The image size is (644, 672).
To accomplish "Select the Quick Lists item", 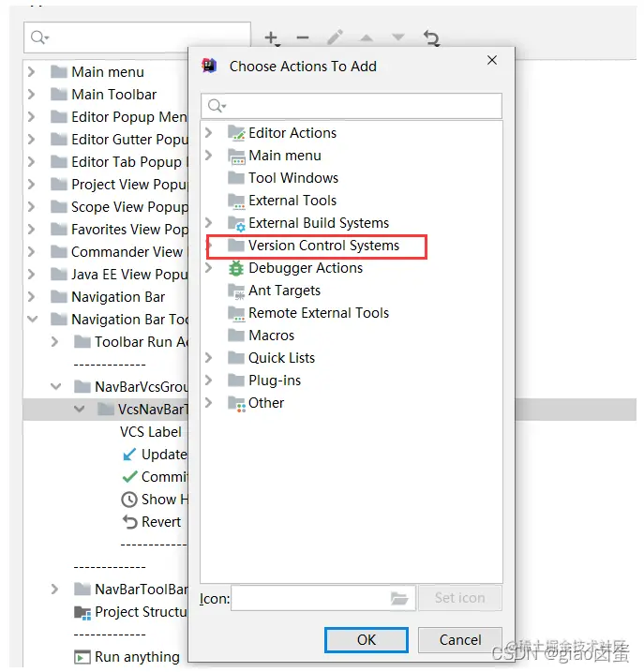I will click(x=281, y=358).
